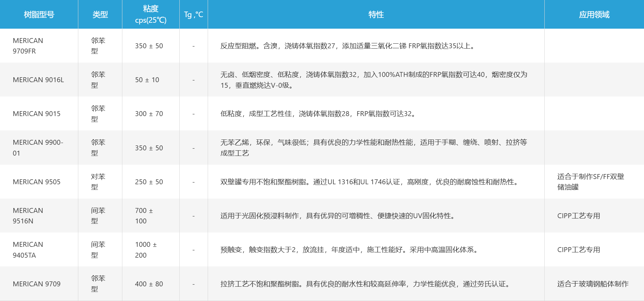
Task: Click the 类型 column header
Action: 100,15
